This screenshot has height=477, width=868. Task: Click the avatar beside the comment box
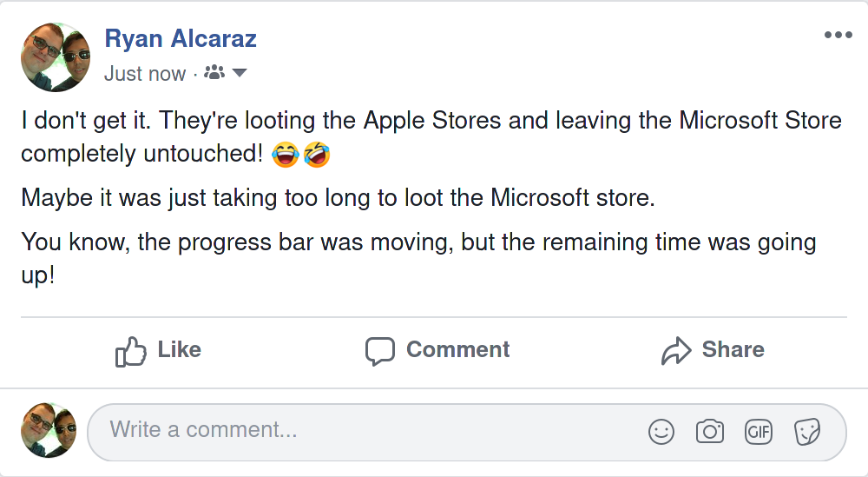coord(49,430)
